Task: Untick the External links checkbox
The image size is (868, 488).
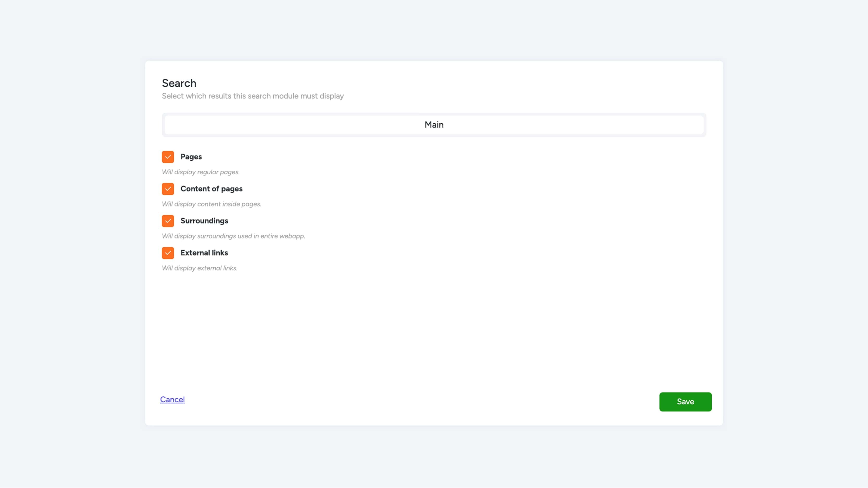Action: (x=168, y=253)
